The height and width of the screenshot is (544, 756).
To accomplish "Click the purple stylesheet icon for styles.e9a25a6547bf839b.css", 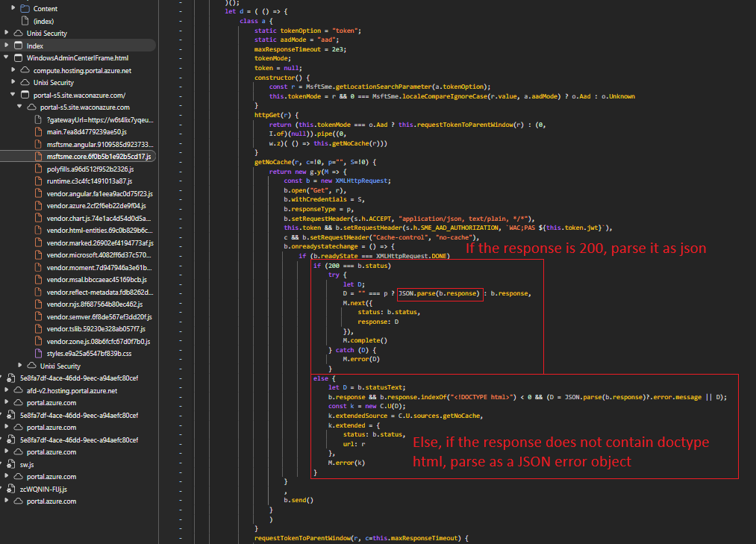I will click(x=38, y=354).
